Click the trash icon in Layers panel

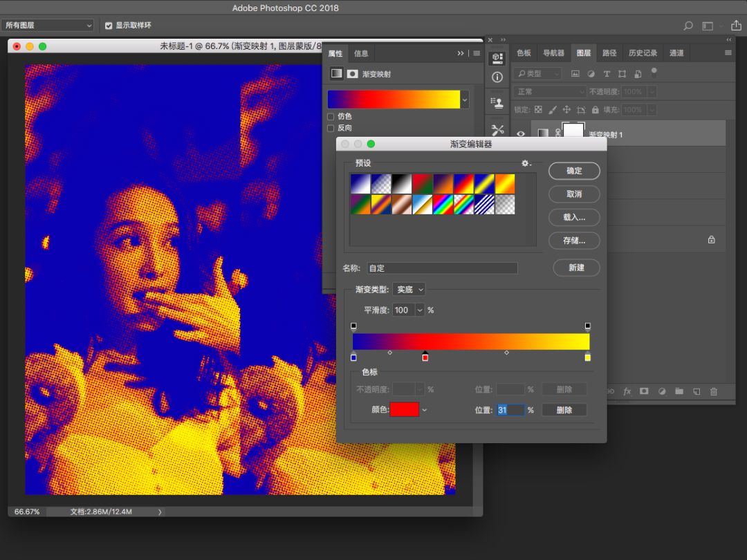[x=714, y=391]
